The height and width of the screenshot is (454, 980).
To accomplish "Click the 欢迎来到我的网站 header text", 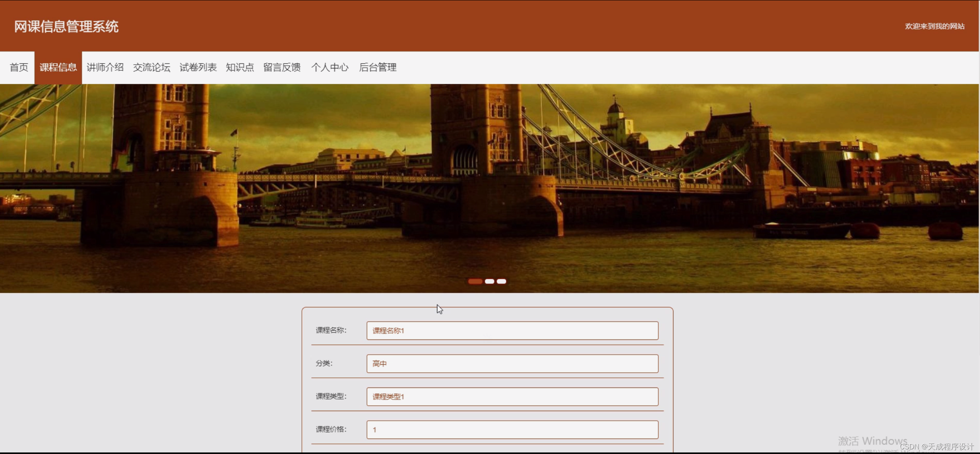I will [934, 26].
